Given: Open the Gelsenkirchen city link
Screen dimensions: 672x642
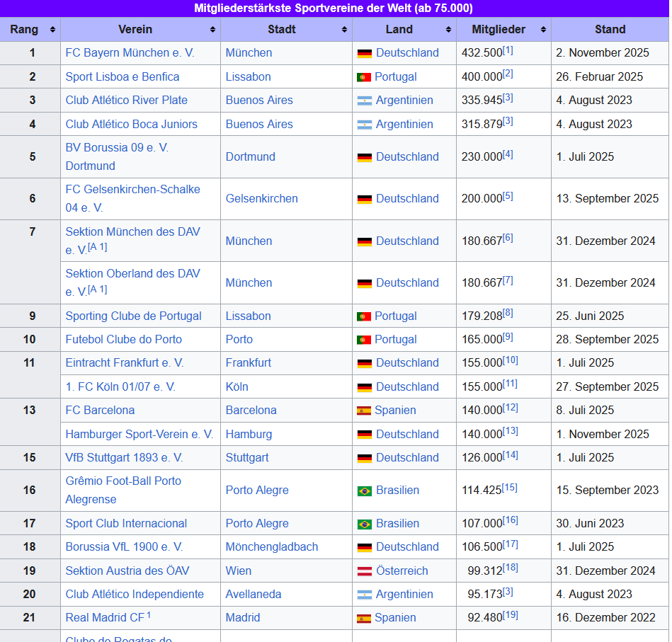Looking at the screenshot, I should tap(261, 198).
